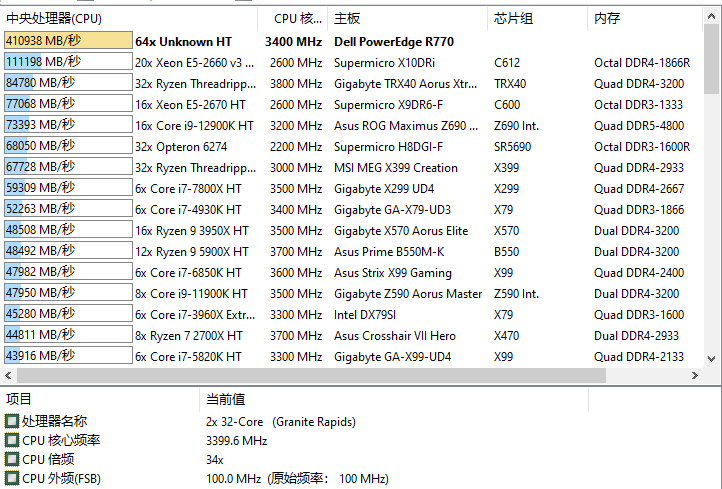Select the 111198 MB/秒 result bar
Screen dimensions: 722x489
68,61
